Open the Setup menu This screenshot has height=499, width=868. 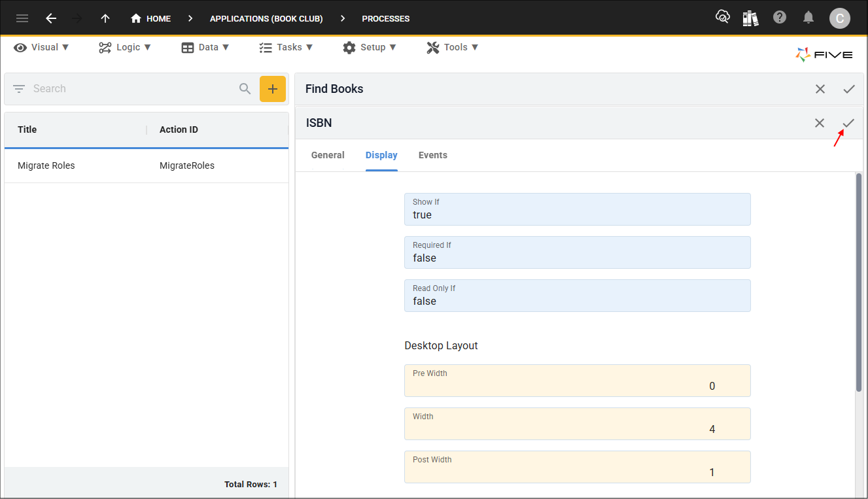point(370,47)
